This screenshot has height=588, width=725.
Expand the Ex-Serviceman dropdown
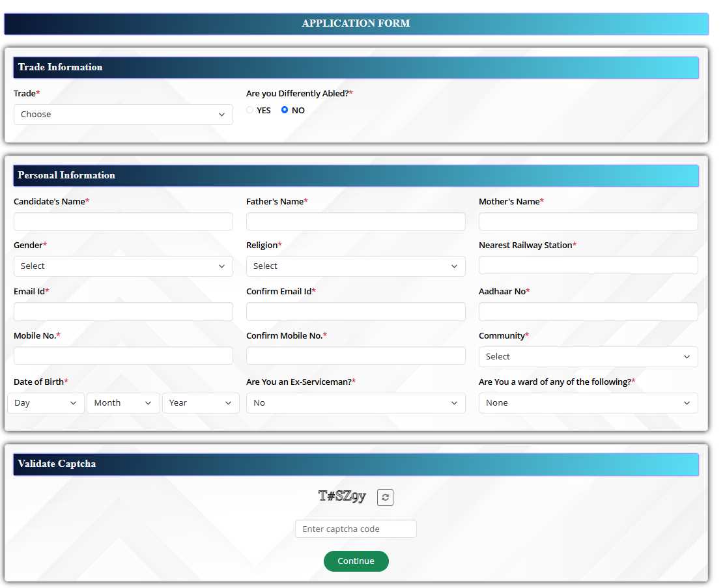click(356, 403)
